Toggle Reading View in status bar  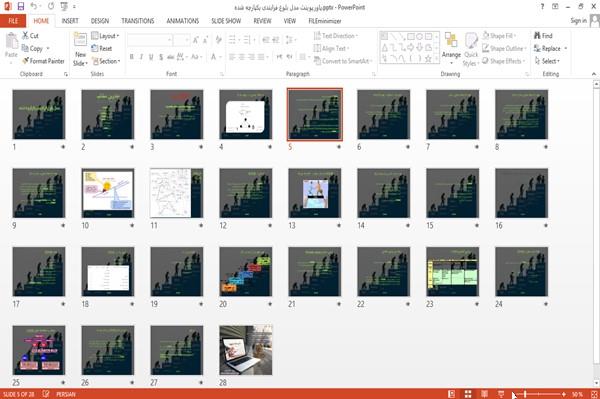pos(484,394)
